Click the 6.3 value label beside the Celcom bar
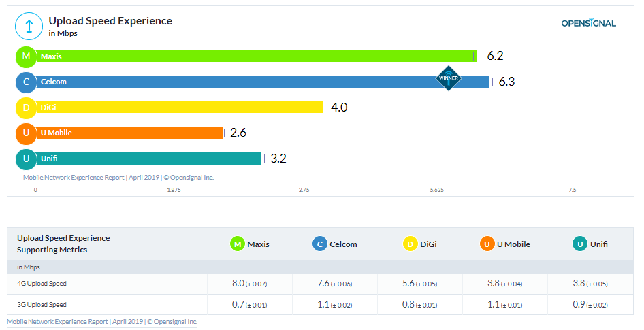 506,82
